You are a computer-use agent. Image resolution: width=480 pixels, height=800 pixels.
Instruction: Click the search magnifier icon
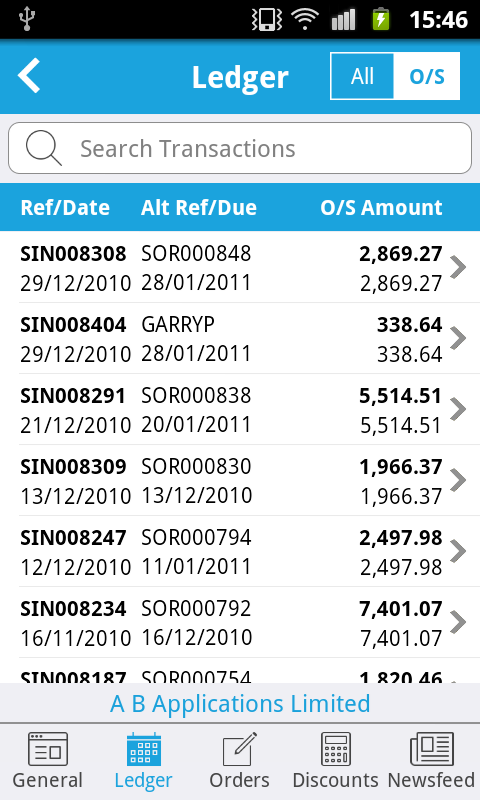pos(43,148)
